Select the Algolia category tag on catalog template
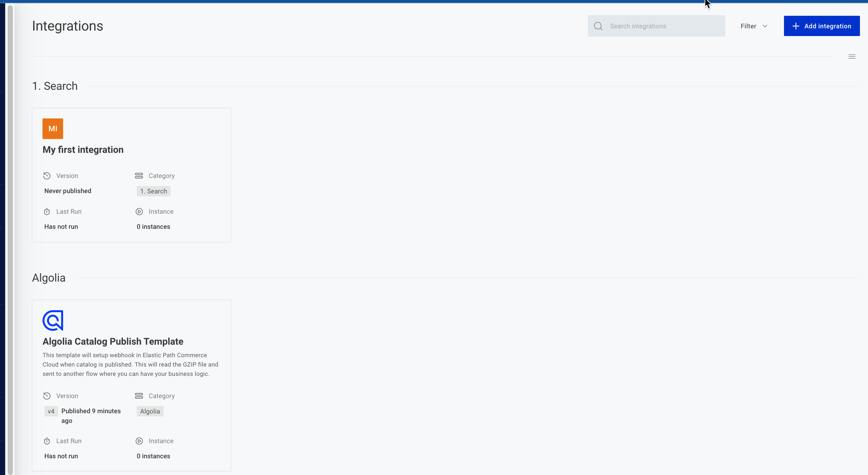The width and height of the screenshot is (868, 475). (x=150, y=411)
